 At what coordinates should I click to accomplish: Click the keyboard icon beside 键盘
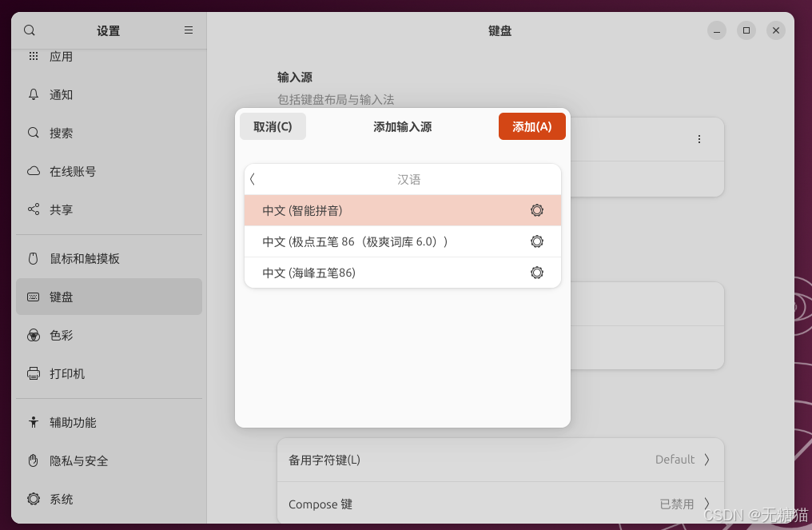point(33,297)
